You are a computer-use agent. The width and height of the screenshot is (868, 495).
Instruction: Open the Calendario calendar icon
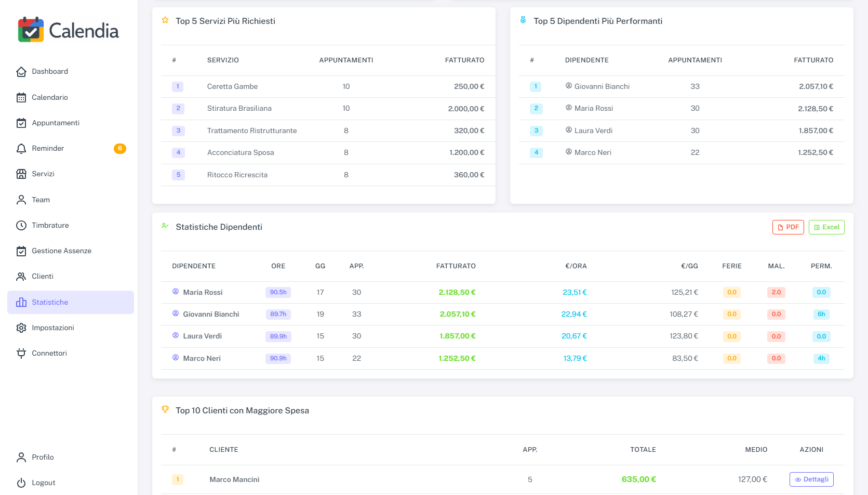pyautogui.click(x=21, y=97)
